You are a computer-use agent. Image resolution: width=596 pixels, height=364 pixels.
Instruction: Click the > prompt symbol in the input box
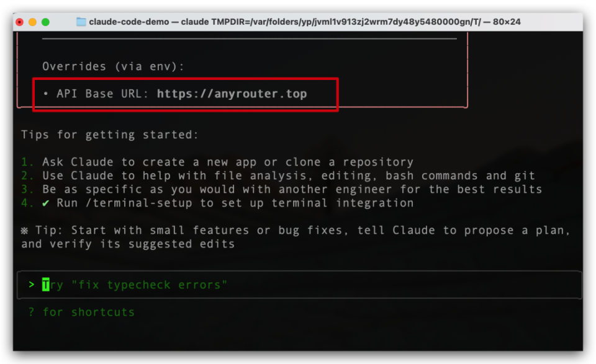31,285
